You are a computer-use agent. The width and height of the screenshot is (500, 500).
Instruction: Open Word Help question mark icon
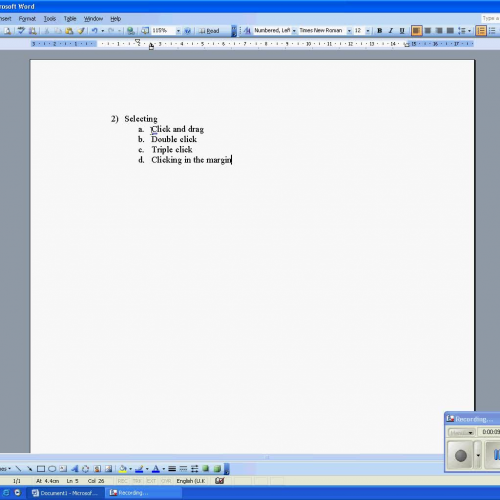coord(188,31)
